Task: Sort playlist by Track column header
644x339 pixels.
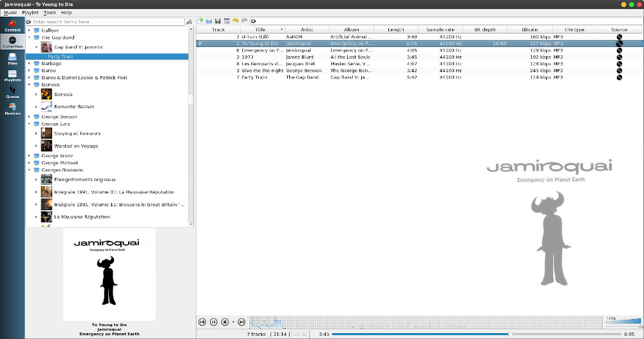Action: [x=218, y=30]
